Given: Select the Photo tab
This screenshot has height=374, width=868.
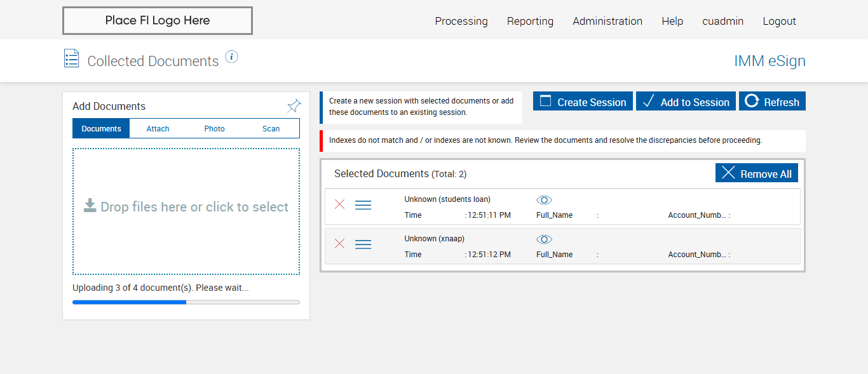Looking at the screenshot, I should [x=215, y=129].
